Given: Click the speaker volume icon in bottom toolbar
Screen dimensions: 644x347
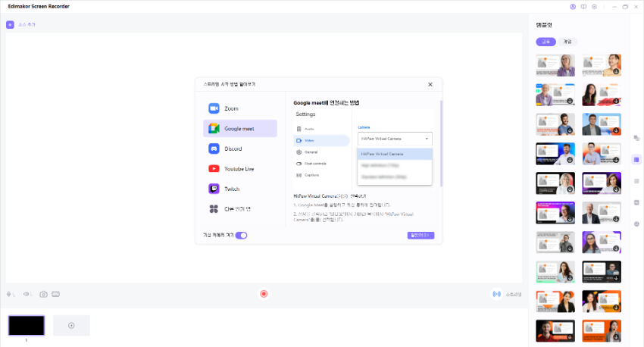Looking at the screenshot, I should click(27, 294).
